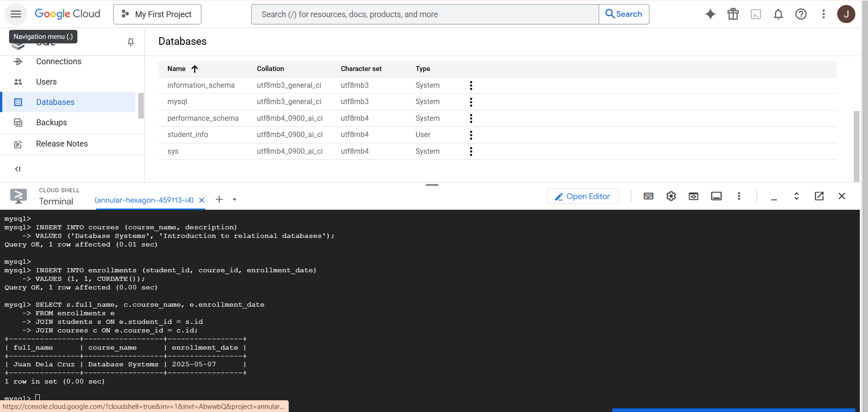Click the Cloud Shell terminal logo icon
The height and width of the screenshot is (412, 868).
point(19,196)
